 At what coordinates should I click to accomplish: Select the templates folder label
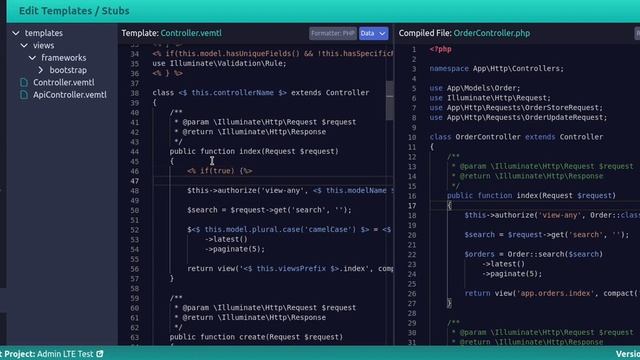(44, 33)
